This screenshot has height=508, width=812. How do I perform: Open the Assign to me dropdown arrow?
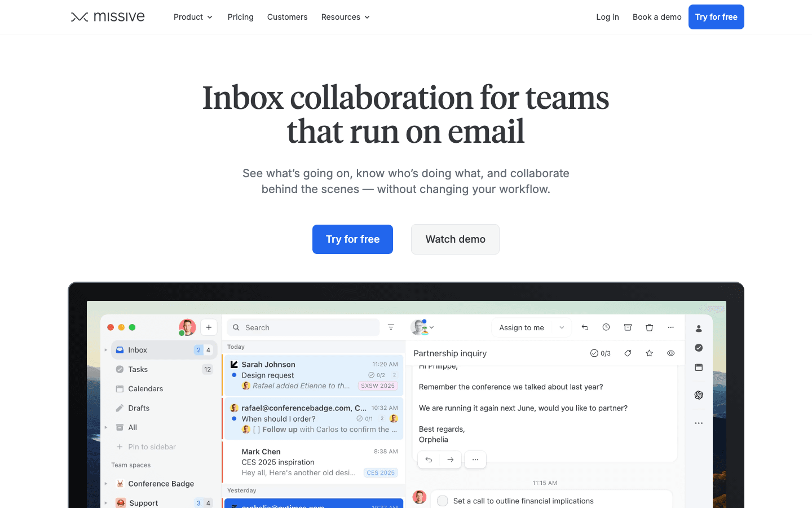tap(562, 327)
